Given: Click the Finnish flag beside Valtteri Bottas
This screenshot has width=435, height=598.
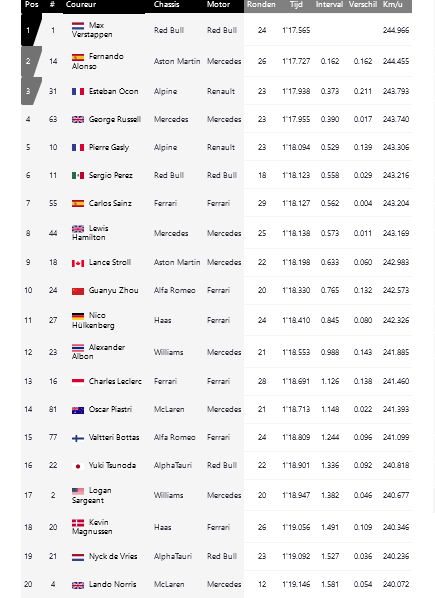Looking at the screenshot, I should [x=78, y=438].
